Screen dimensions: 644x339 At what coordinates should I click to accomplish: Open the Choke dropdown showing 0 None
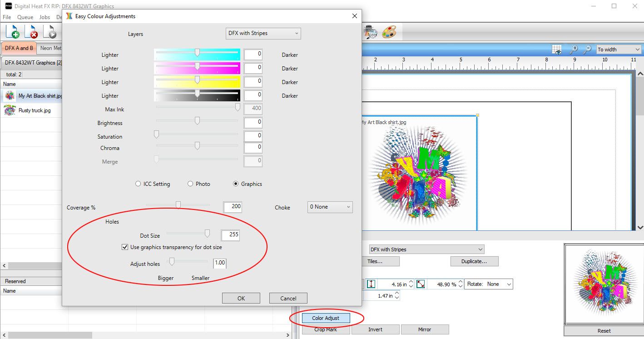point(330,207)
